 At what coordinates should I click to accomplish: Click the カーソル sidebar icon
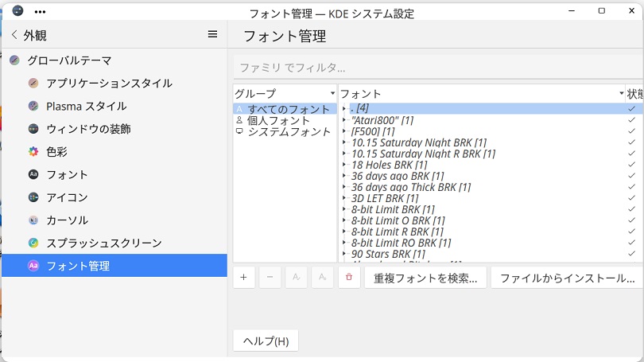(x=33, y=220)
